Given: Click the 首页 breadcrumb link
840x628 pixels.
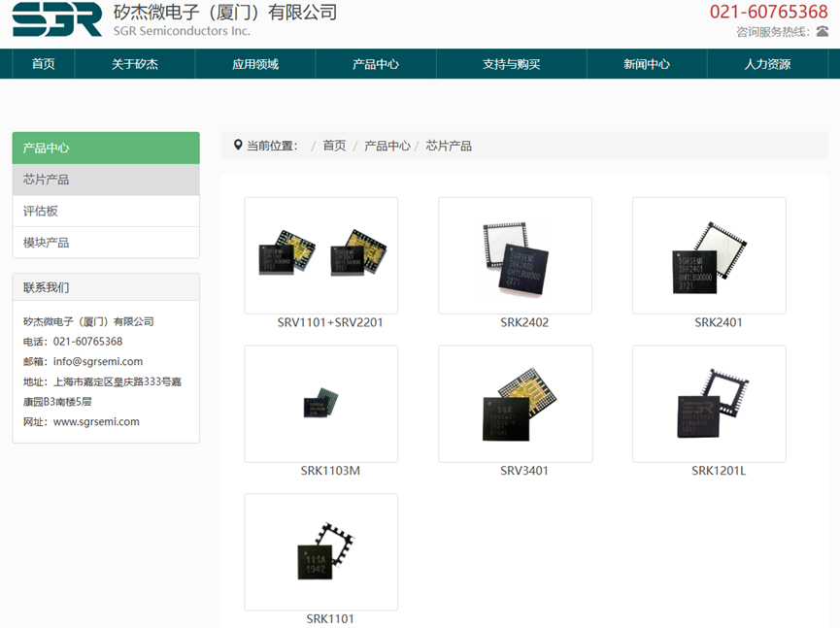Looking at the screenshot, I should (x=334, y=146).
